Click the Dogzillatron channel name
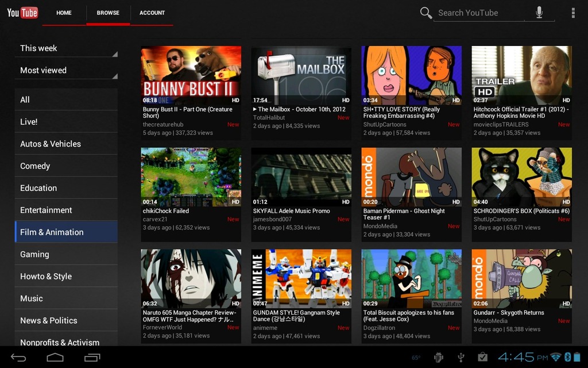 pyautogui.click(x=379, y=328)
